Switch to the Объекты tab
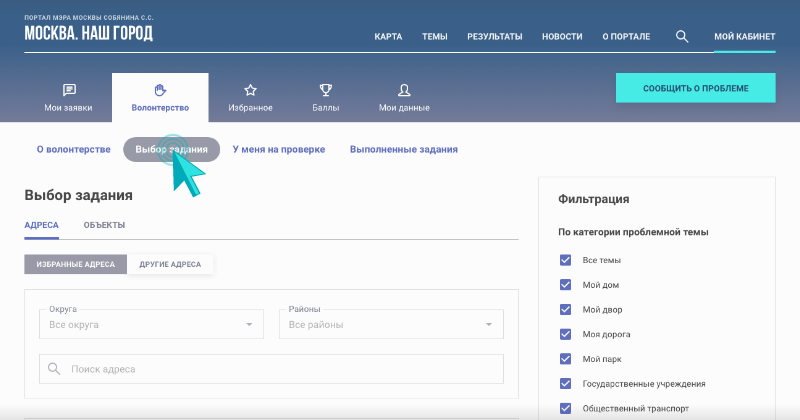 pyautogui.click(x=104, y=225)
